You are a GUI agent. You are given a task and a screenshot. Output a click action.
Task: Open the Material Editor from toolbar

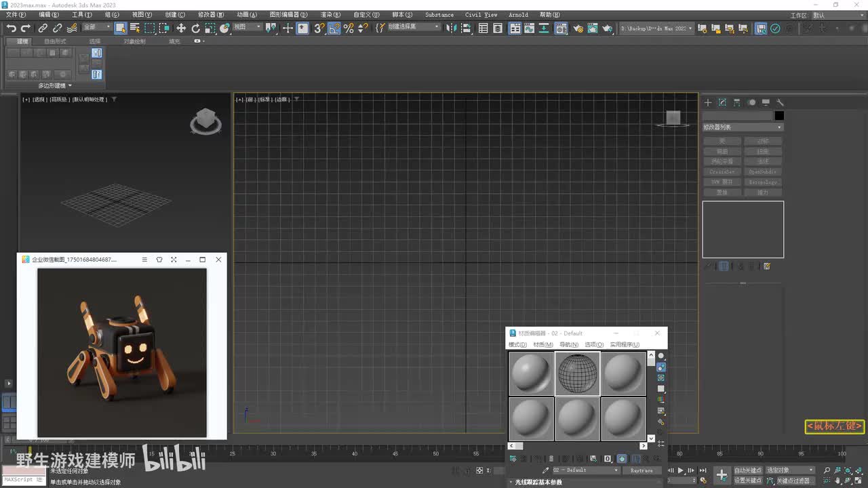tap(561, 28)
